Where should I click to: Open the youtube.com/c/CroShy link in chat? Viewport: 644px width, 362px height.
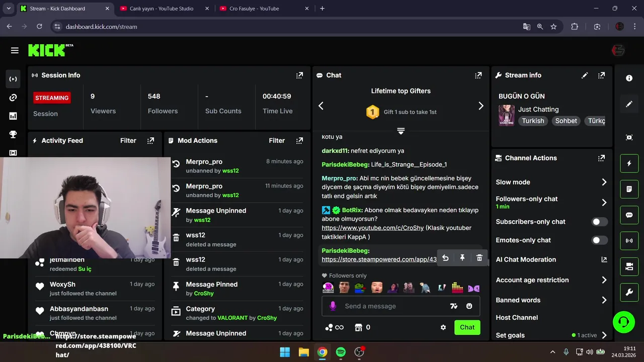[373, 228]
